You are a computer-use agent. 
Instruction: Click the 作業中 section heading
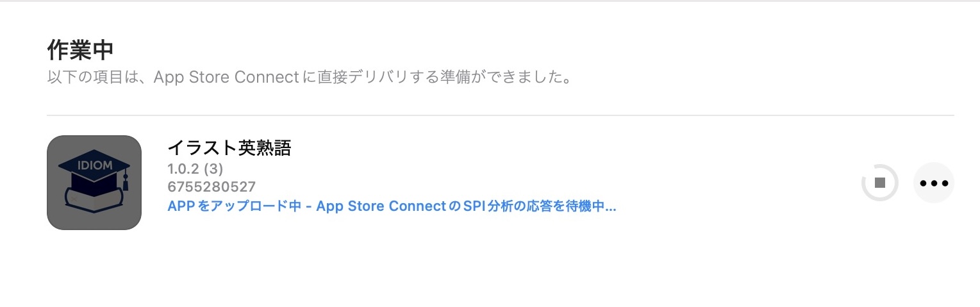(80, 50)
